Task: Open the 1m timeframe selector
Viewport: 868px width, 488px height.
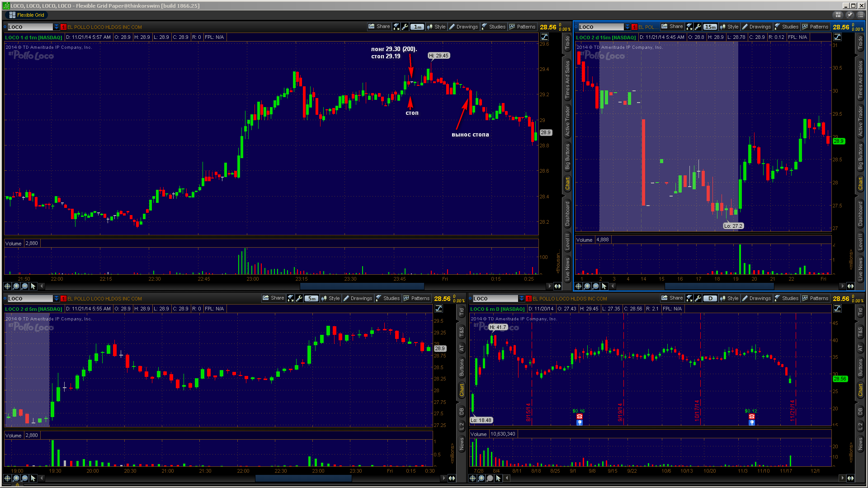Action: click(417, 27)
